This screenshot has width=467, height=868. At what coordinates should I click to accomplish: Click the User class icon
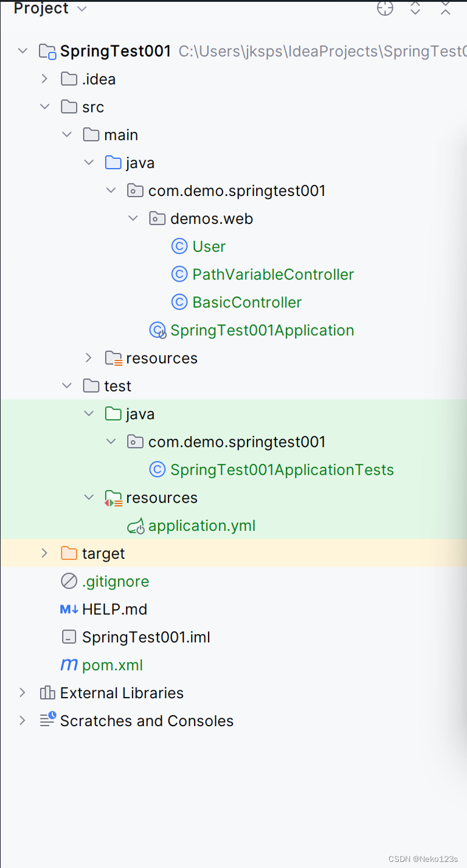(x=179, y=247)
